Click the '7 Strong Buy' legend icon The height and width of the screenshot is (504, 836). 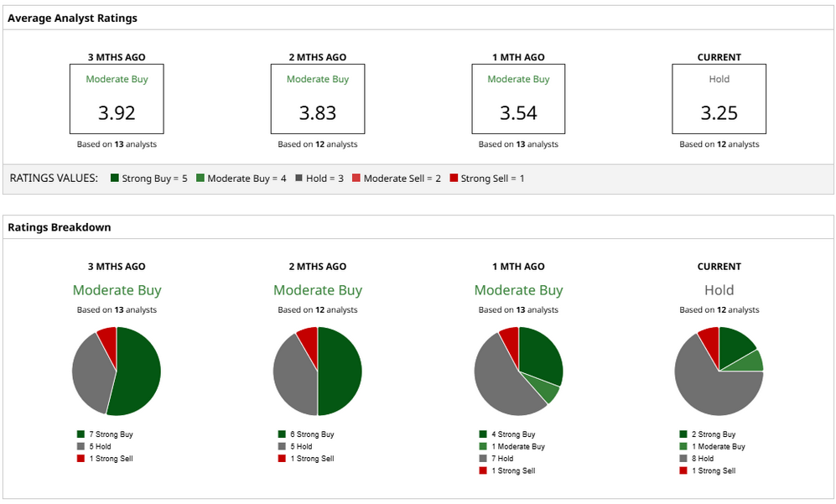[x=81, y=434]
